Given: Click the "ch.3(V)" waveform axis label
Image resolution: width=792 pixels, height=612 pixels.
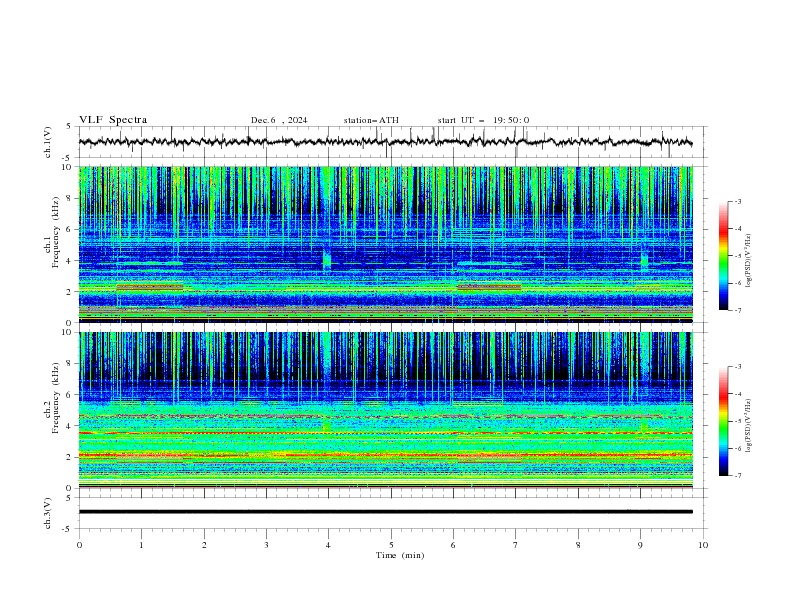Looking at the screenshot, I should tap(47, 513).
